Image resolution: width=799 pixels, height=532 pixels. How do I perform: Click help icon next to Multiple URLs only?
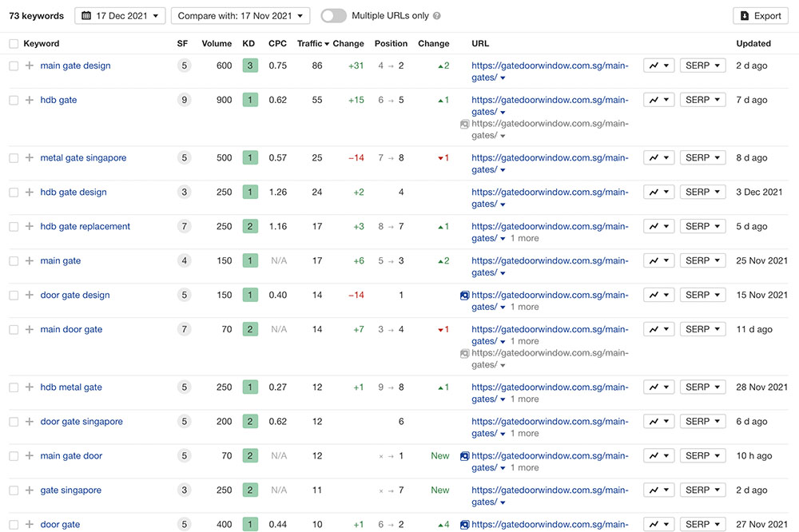coord(436,16)
